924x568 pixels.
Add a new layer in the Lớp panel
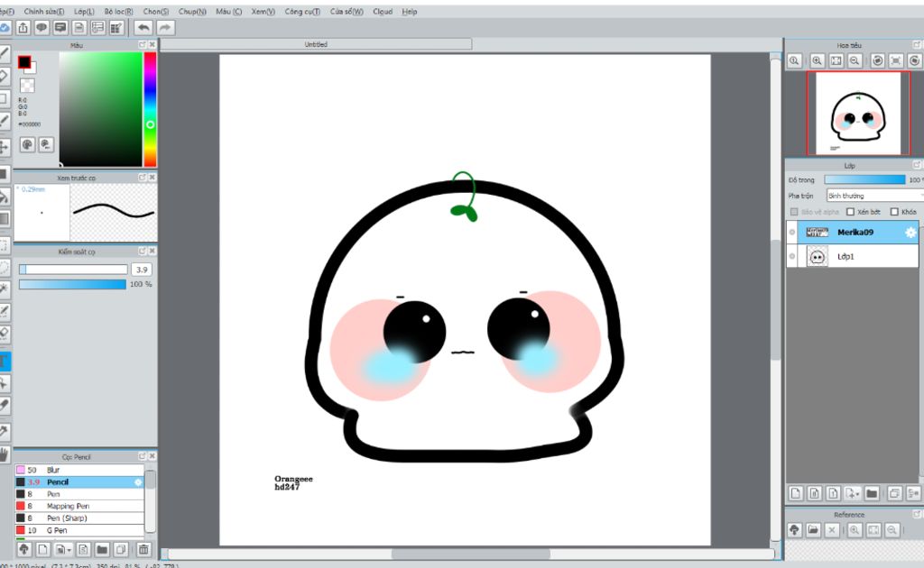[796, 493]
